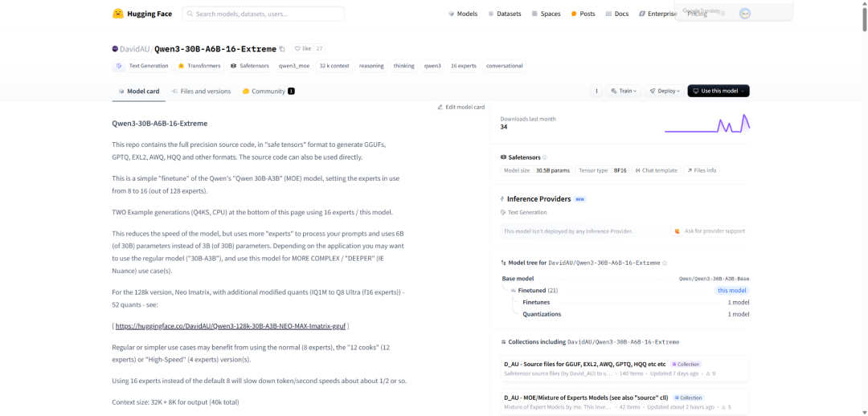
Task: Open the hamburger menu icon near Pricing
Action: [723, 14]
